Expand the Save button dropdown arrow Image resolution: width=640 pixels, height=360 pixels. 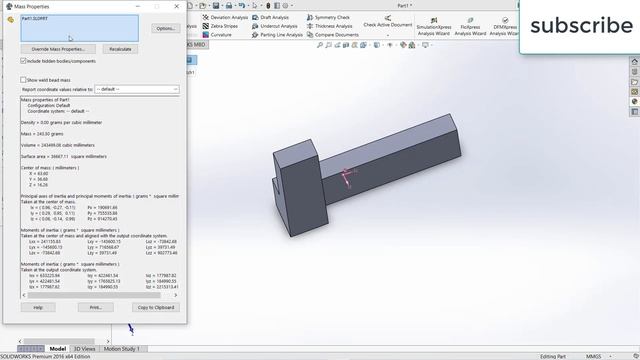[x=222, y=6]
